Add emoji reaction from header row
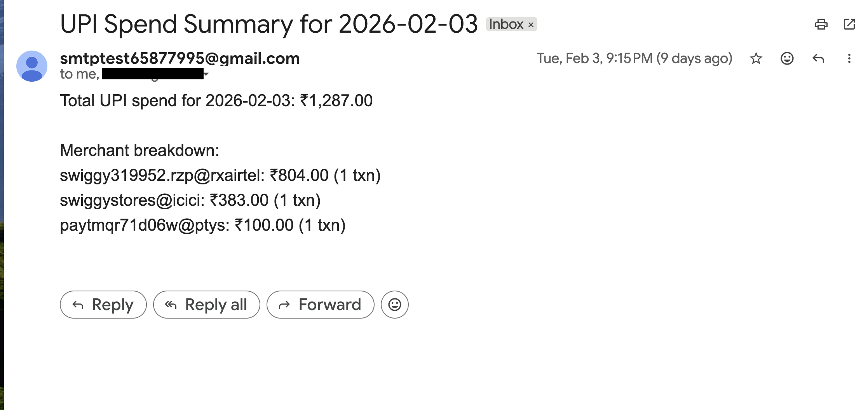 (x=787, y=59)
